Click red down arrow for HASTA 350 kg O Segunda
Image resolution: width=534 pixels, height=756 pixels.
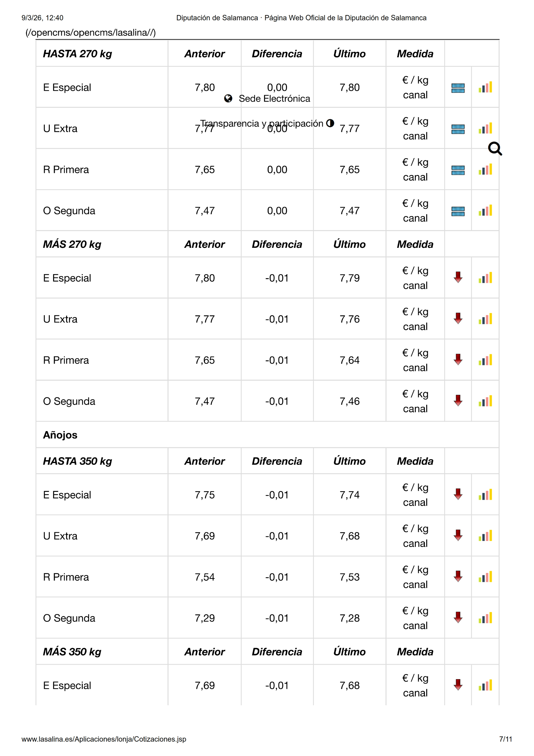pyautogui.click(x=458, y=617)
